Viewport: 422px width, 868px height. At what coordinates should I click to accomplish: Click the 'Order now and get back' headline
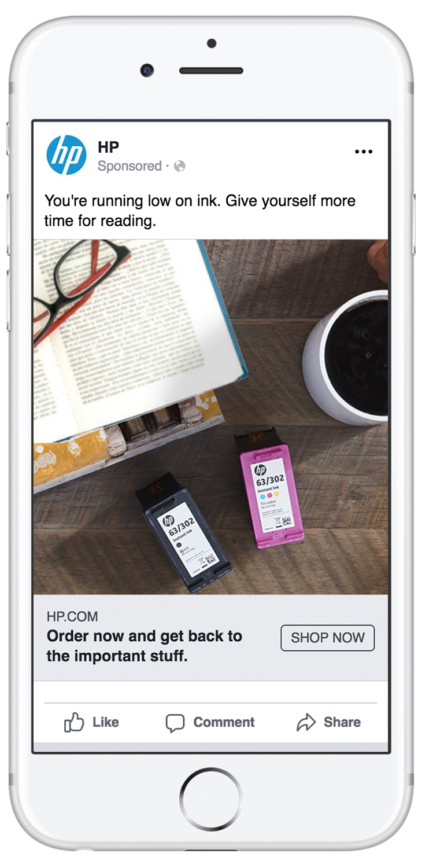(145, 646)
